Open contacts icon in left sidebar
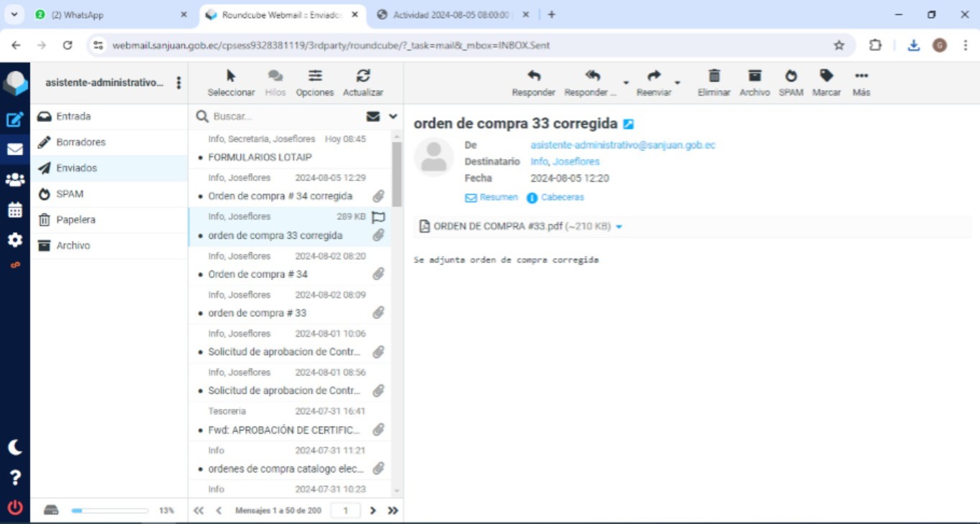Screen dimensions: 980x524 coord(15,180)
